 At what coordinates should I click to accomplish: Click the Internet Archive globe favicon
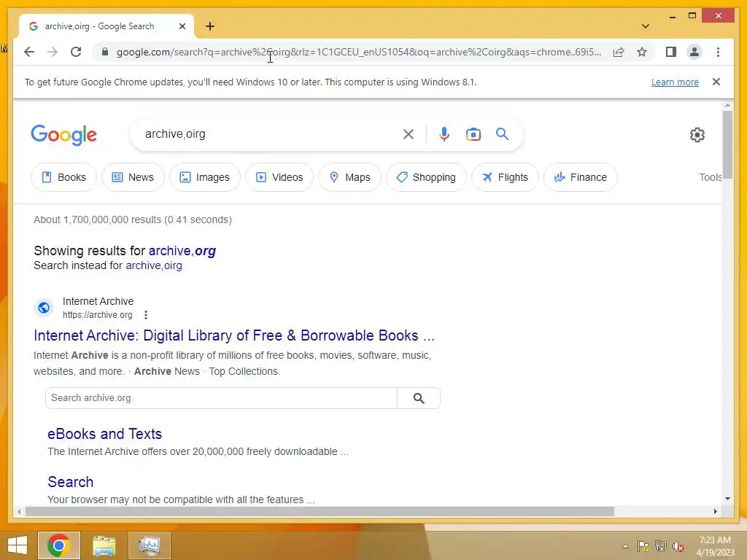44,308
